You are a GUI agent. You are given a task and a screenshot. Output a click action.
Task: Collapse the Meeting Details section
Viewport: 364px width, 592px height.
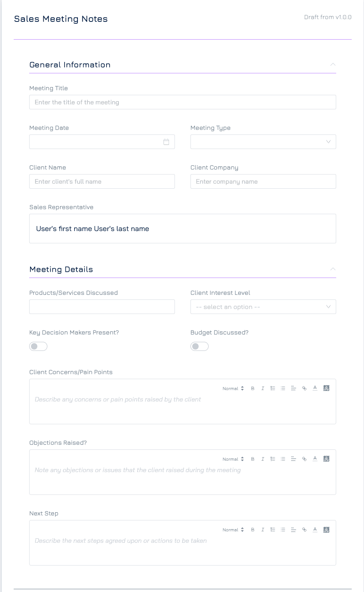333,269
